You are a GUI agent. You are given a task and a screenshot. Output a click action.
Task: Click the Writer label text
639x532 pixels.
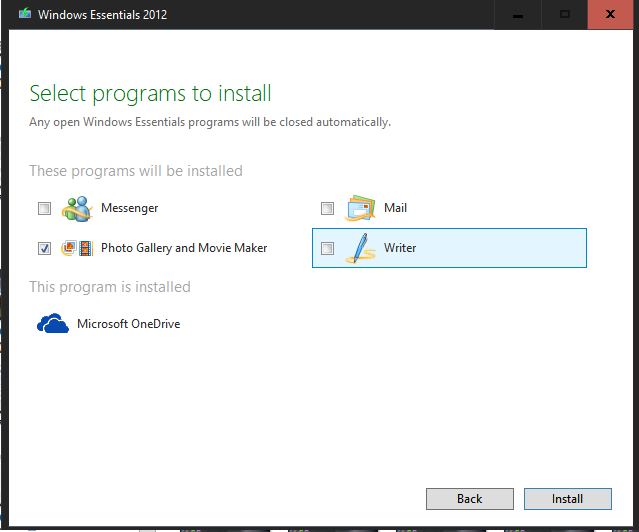400,248
